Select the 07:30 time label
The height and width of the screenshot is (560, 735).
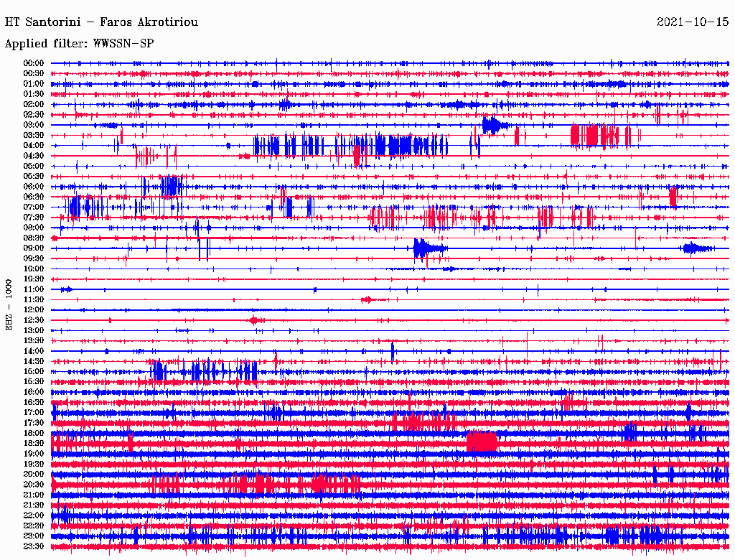click(x=34, y=218)
